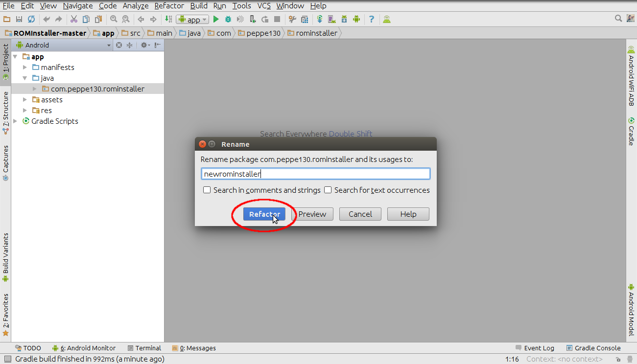This screenshot has width=637, height=364.
Task: Open the Android project view dropdown
Action: [64, 45]
